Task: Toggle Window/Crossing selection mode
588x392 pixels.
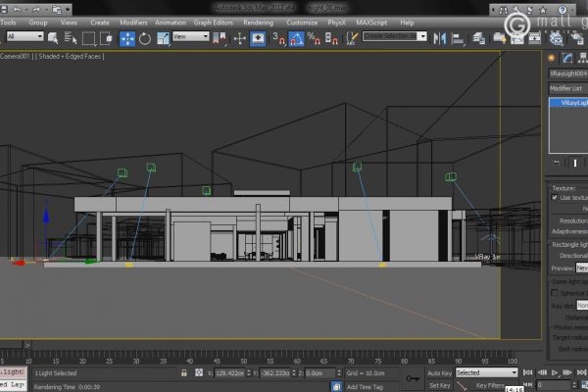Action: pyautogui.click(x=107, y=38)
